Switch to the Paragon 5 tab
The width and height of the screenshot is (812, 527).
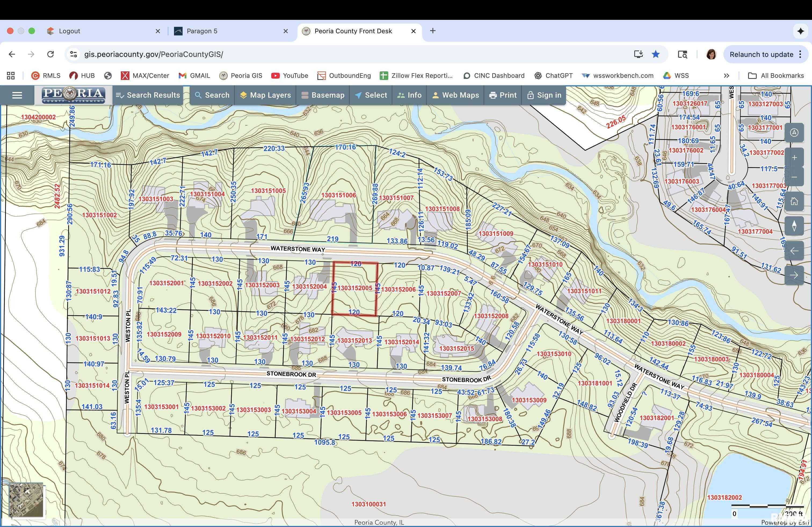(202, 31)
